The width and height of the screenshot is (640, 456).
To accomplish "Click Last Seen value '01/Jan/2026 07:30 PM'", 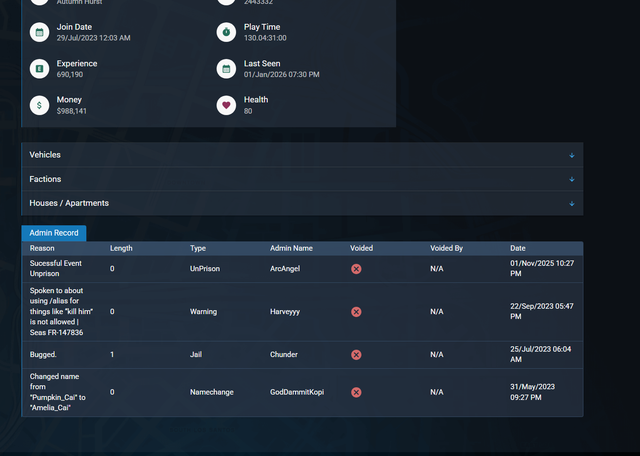I will pyautogui.click(x=282, y=75).
